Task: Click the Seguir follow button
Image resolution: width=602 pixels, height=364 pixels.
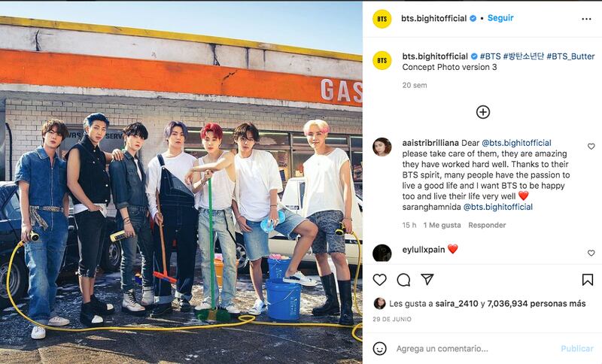Action: tap(500, 18)
